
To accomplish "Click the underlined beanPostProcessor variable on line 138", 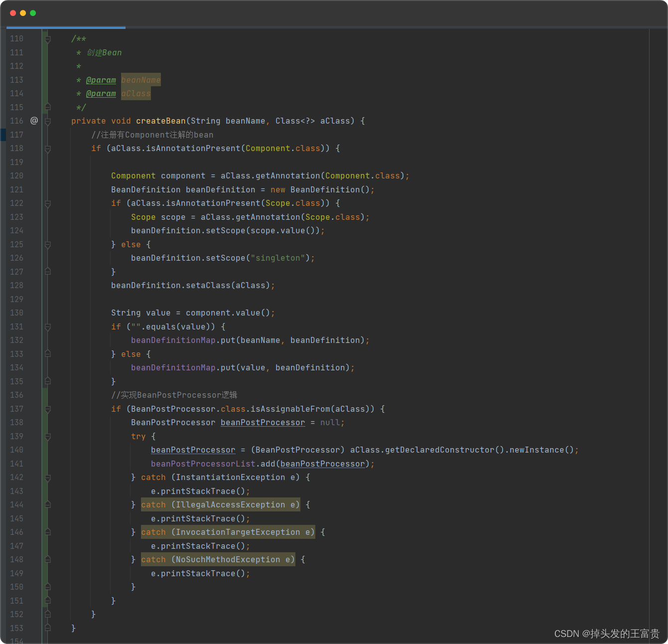I will click(x=263, y=423).
